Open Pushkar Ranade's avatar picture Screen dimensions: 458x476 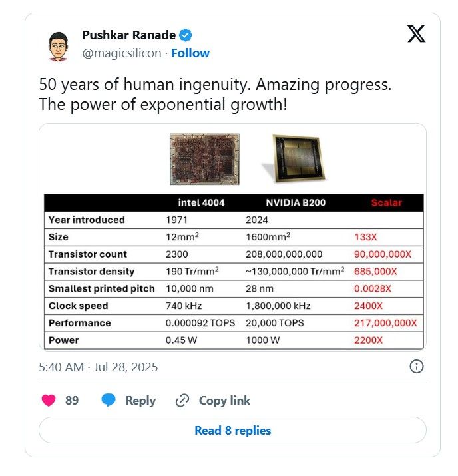coord(58,46)
